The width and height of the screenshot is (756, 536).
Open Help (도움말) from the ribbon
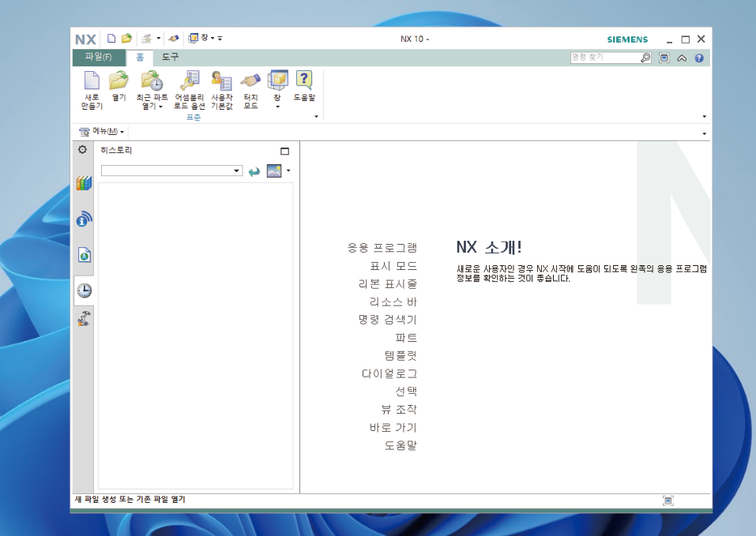point(304,86)
